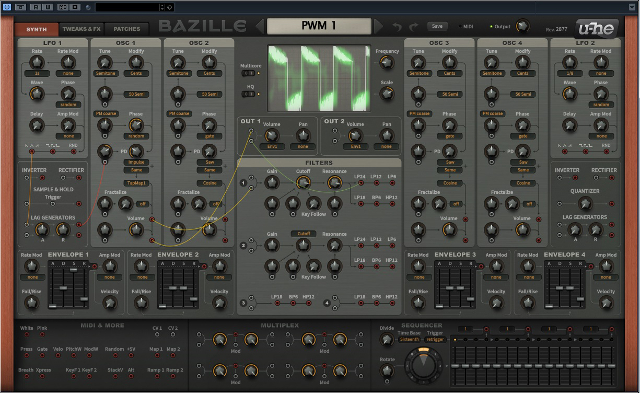Click the main Output volume knob in header
This screenshot has width=640, height=393.
point(522,26)
